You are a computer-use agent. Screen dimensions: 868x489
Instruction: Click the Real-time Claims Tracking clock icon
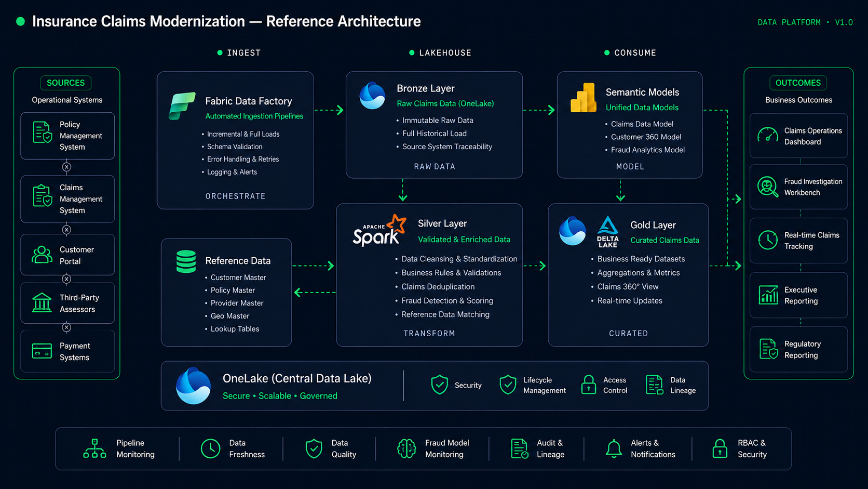(768, 240)
